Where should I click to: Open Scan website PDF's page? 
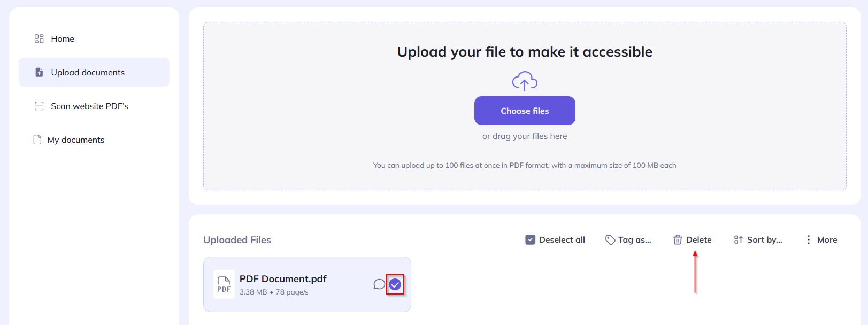94,106
